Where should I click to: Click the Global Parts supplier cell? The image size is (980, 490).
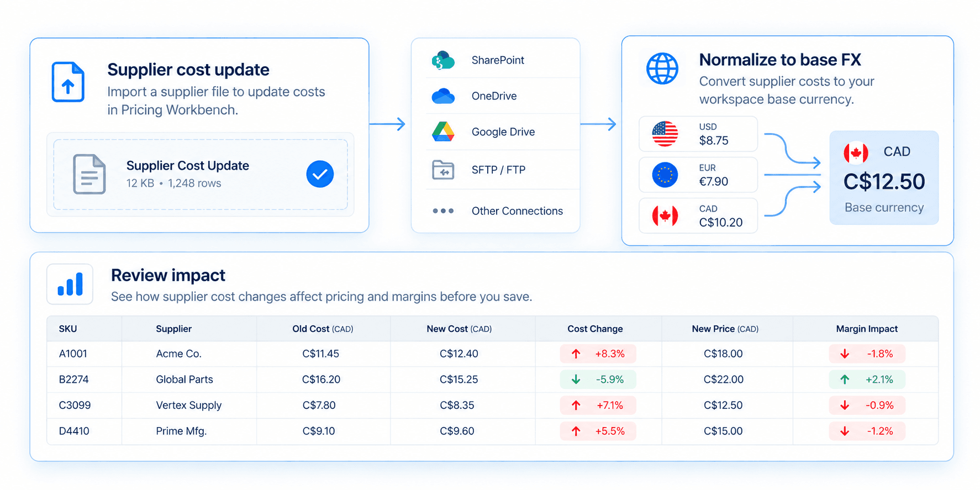(x=185, y=380)
